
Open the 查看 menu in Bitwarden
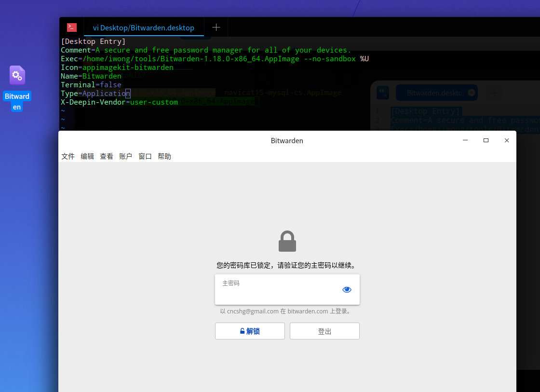107,156
